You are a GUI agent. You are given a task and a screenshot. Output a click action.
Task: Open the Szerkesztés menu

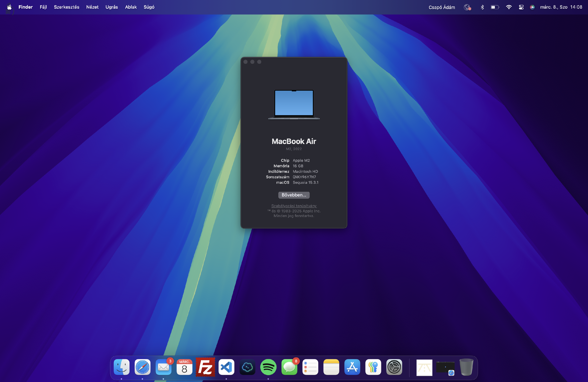click(66, 7)
